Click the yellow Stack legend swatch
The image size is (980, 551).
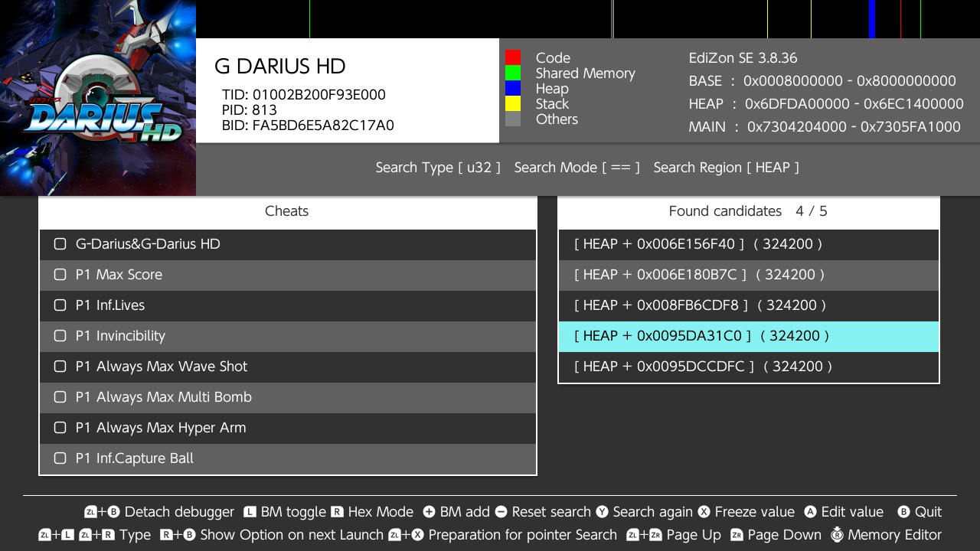(x=513, y=103)
